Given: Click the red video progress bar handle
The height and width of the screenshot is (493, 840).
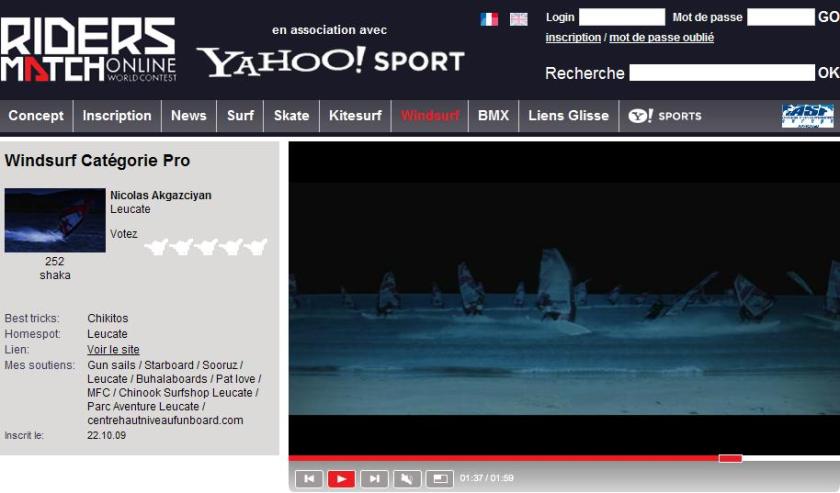Looking at the screenshot, I should (730, 458).
